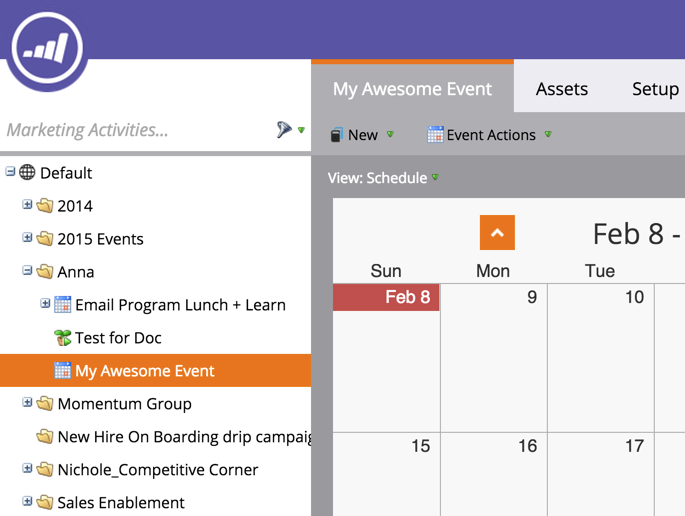Click the Test for Doc campaign icon
685x516 pixels.
(63, 338)
